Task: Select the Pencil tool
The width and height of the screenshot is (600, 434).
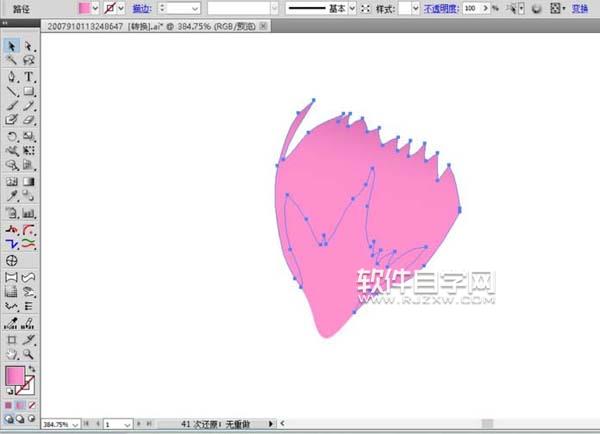Action: [x=28, y=105]
